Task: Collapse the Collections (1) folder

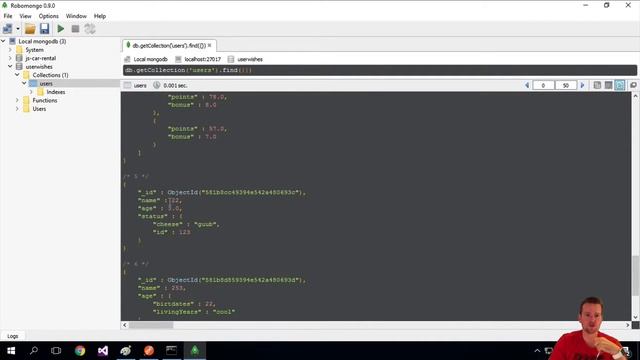Action: point(17,75)
